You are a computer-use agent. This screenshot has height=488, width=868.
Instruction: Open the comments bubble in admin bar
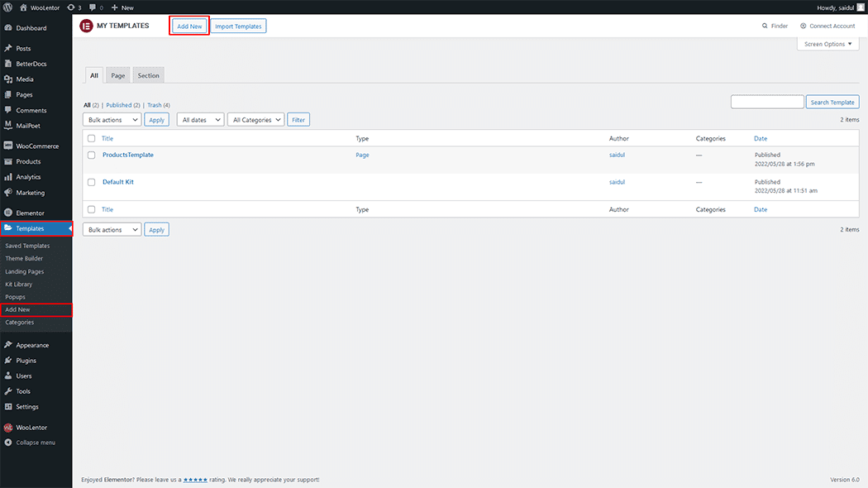tap(93, 7)
